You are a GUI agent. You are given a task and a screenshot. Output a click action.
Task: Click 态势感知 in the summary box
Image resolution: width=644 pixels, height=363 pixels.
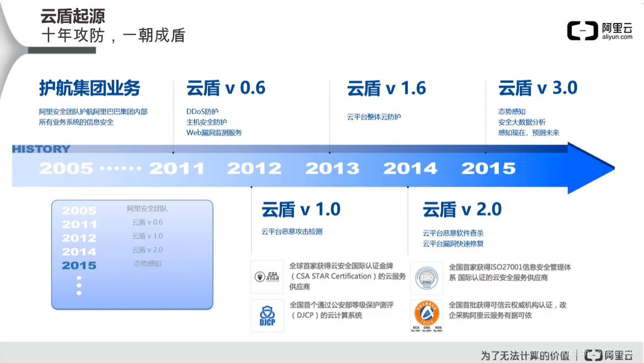coord(147,264)
